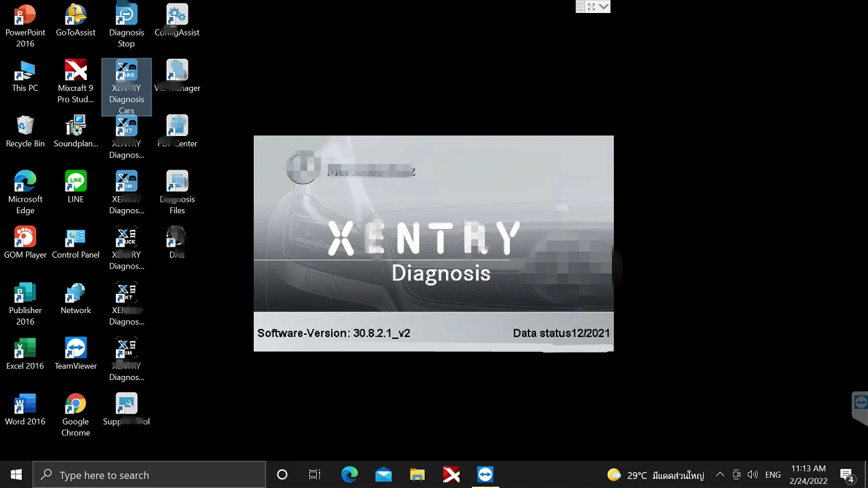The image size is (868, 488).
Task: Open the TeamViewer side panel tab
Action: (x=860, y=408)
